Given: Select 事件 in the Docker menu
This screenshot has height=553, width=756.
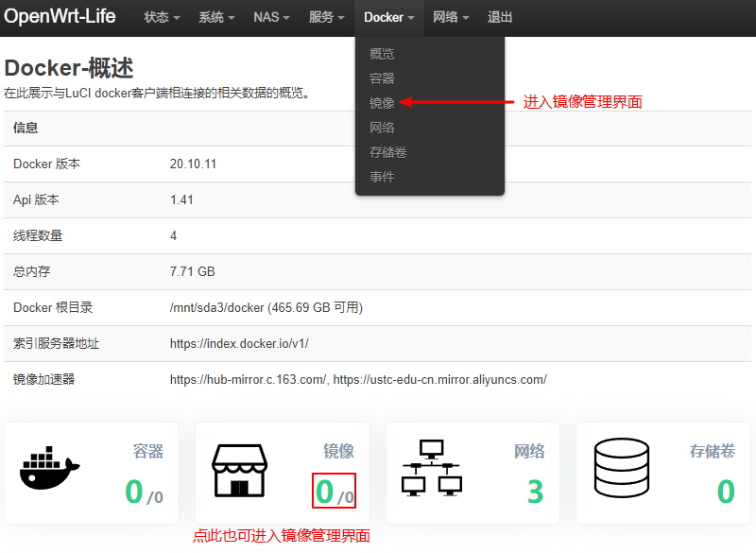Looking at the screenshot, I should click(x=382, y=177).
